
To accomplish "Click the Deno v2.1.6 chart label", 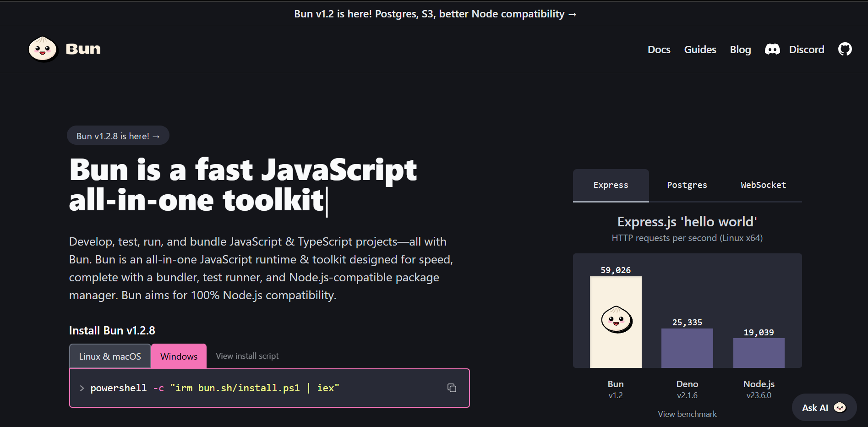I will (x=687, y=389).
